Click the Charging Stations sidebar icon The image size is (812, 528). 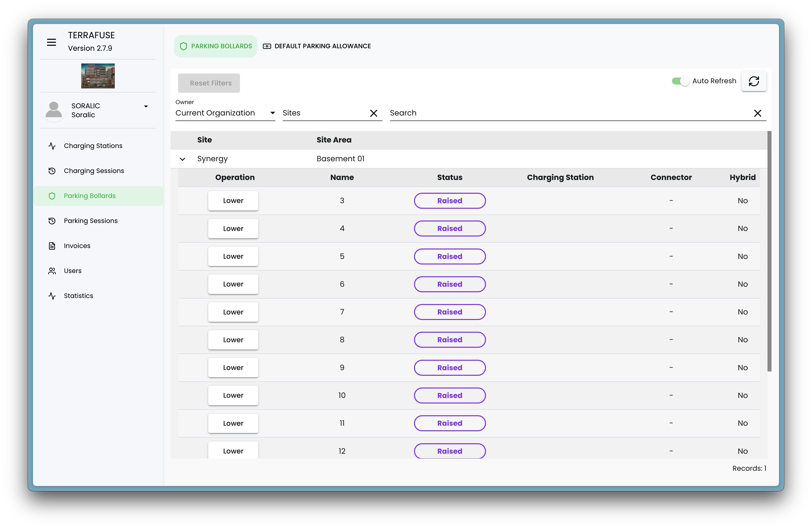tap(52, 146)
